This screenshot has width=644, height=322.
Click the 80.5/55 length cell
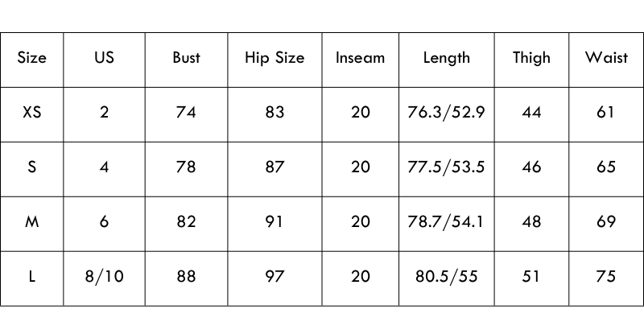[x=446, y=277]
